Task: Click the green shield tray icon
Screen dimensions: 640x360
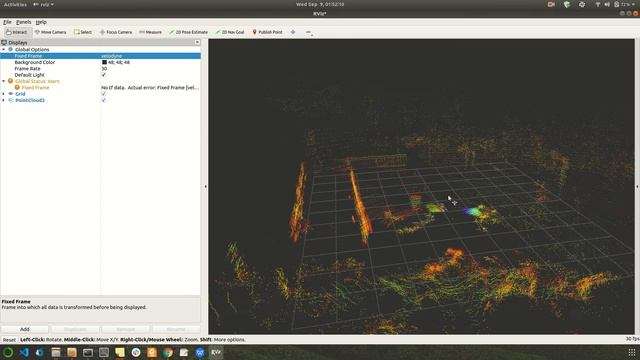Action: click(567, 4)
